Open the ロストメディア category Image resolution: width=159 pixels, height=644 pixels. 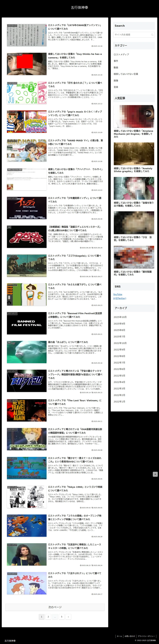point(121,54)
